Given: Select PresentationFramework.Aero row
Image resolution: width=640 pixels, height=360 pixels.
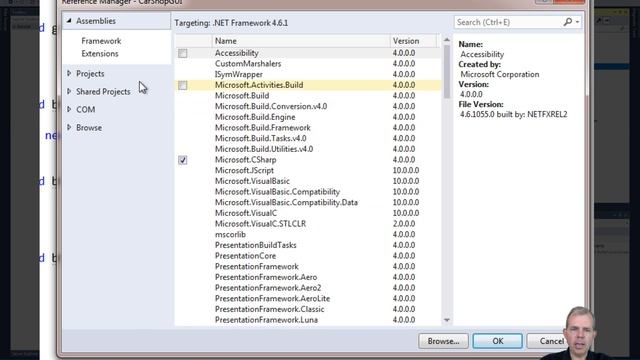Looking at the screenshot, I should [x=308, y=277].
